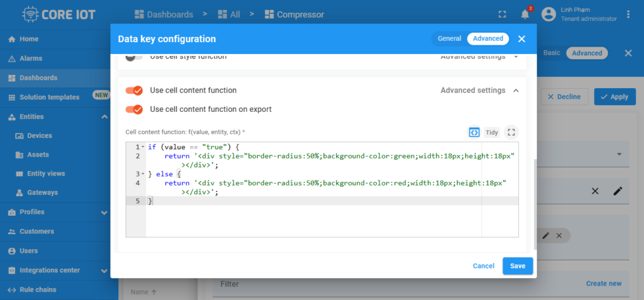Open the background dropdown arrow
Image resolution: width=644 pixels, height=300 pixels.
click(619, 154)
